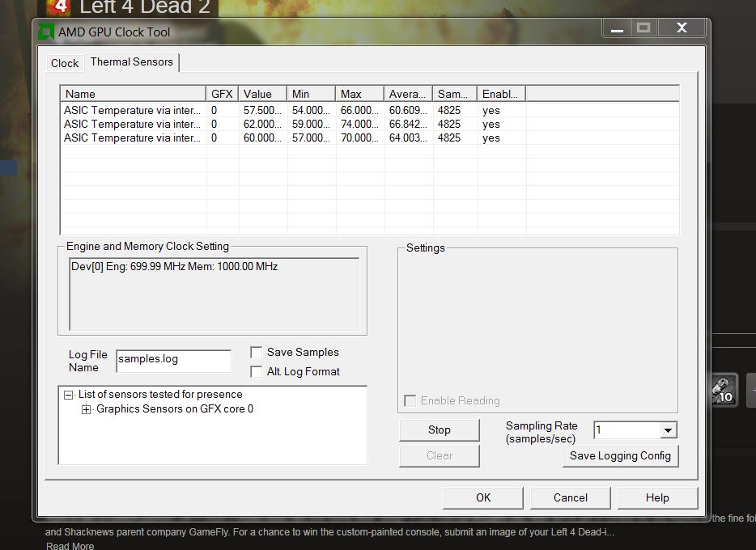The height and width of the screenshot is (550, 756).
Task: Click the Engine and Memory Clock readout text
Action: click(x=174, y=266)
